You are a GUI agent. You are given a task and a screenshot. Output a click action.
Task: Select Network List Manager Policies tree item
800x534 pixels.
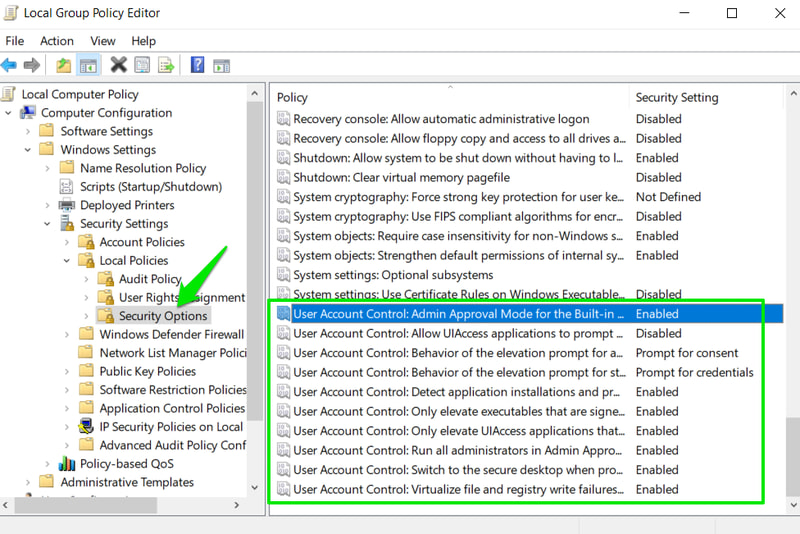point(172,352)
